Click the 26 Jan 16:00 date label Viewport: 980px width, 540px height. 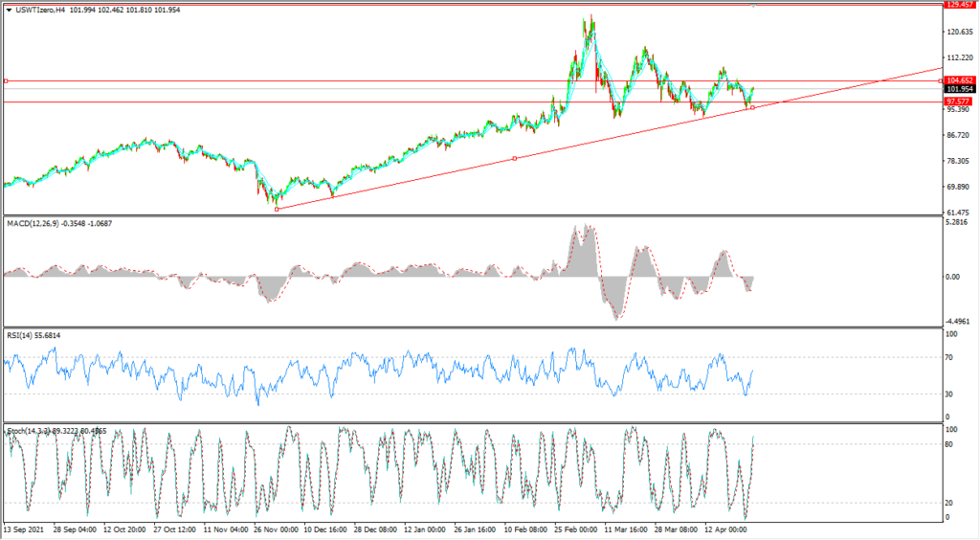475,529
